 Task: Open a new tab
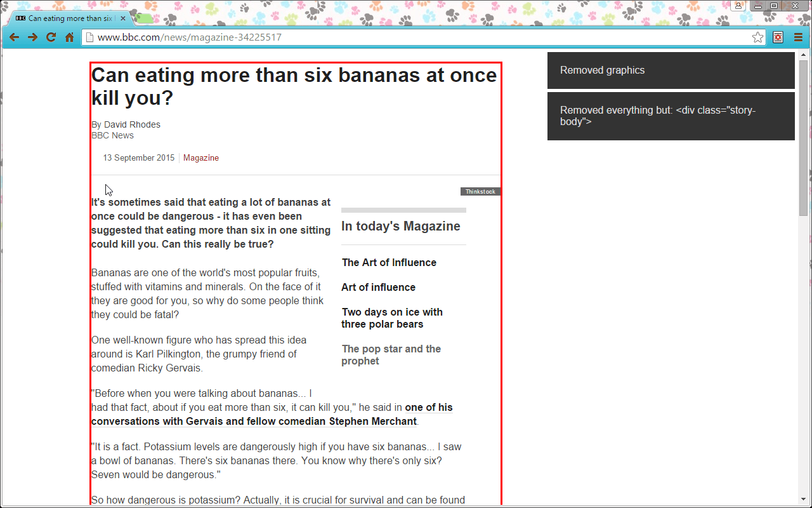[144, 18]
